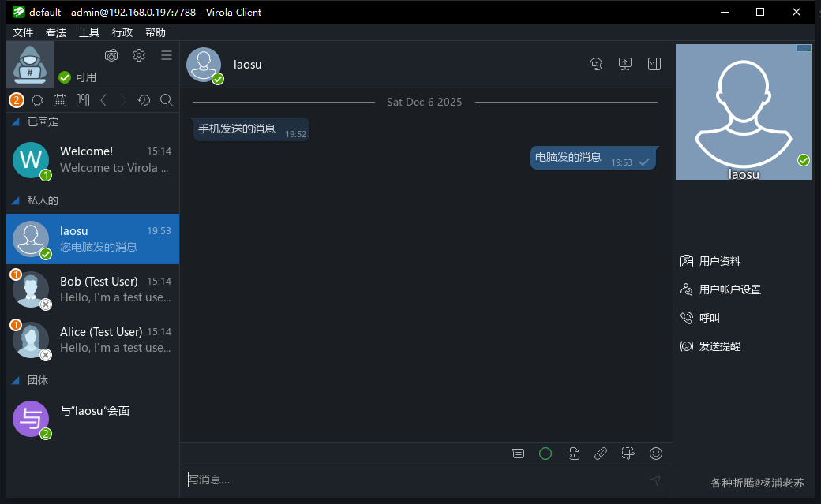Open the message template list icon
Viewport: 821px width, 504px height.
[518, 454]
